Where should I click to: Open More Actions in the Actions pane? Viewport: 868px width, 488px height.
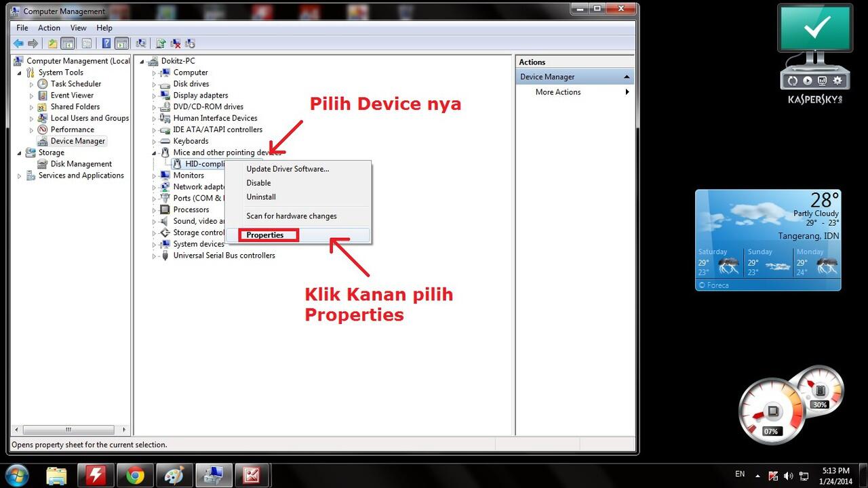point(558,92)
